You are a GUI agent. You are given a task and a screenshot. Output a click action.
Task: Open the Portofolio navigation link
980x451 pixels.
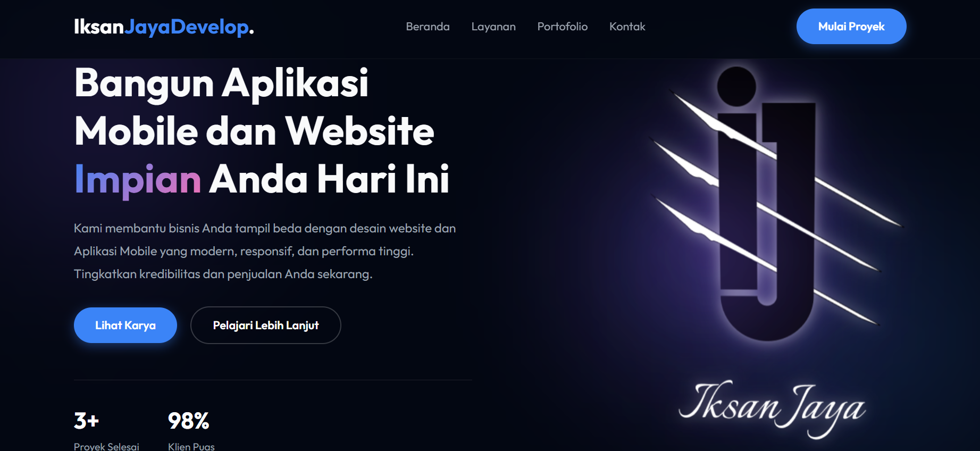click(x=563, y=27)
